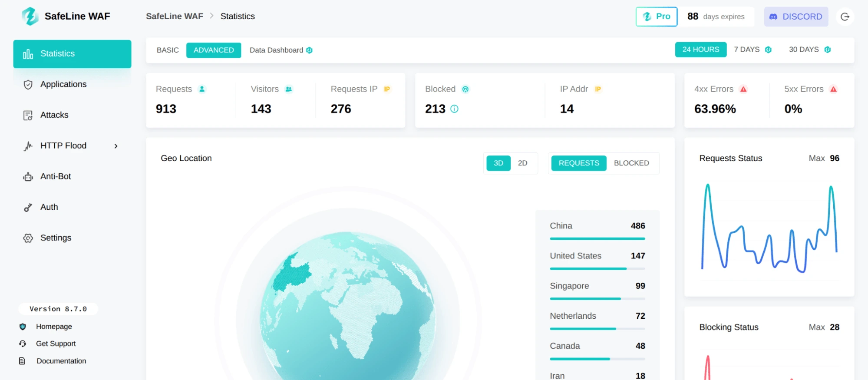
Task: Click the Pro license button
Action: tap(657, 17)
